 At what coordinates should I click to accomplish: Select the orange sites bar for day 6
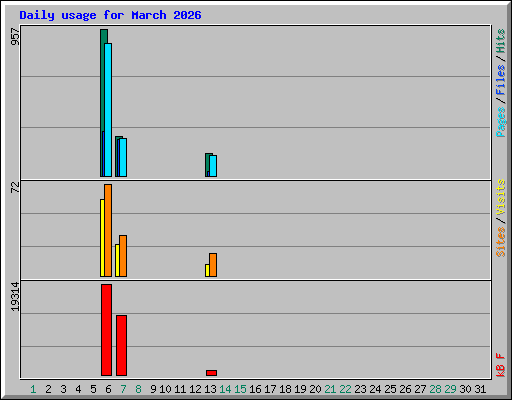pyautogui.click(x=108, y=230)
